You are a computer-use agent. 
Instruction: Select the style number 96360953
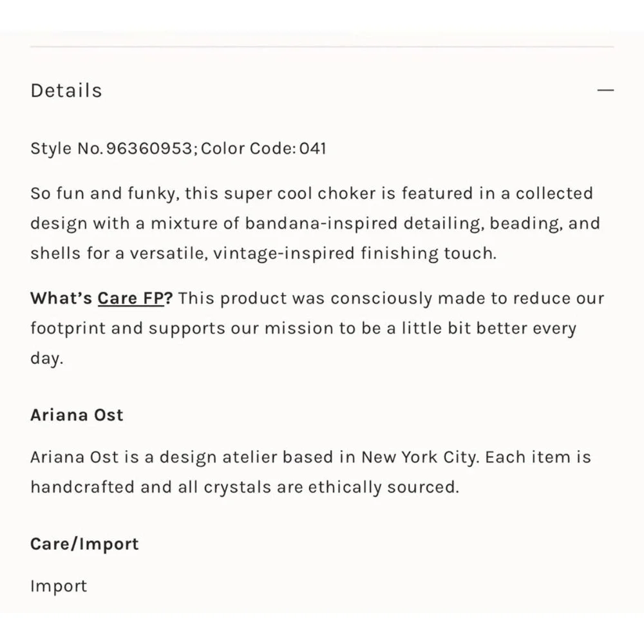click(x=149, y=148)
